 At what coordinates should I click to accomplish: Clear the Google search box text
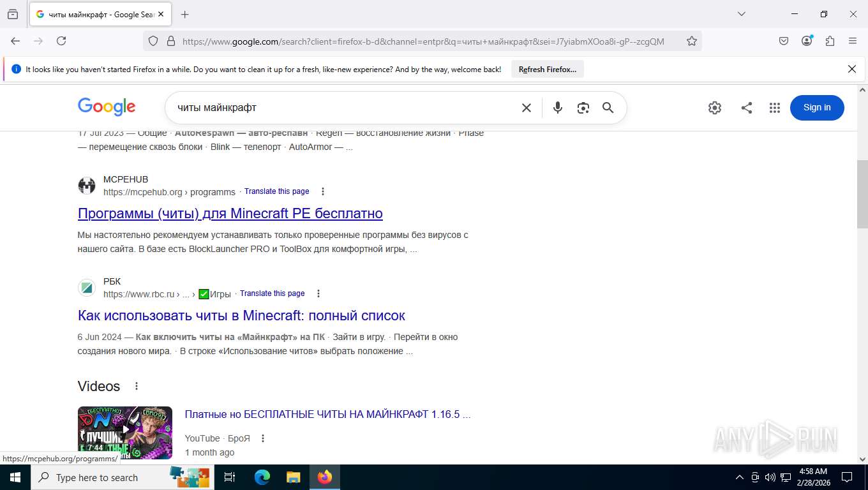pyautogui.click(x=527, y=108)
